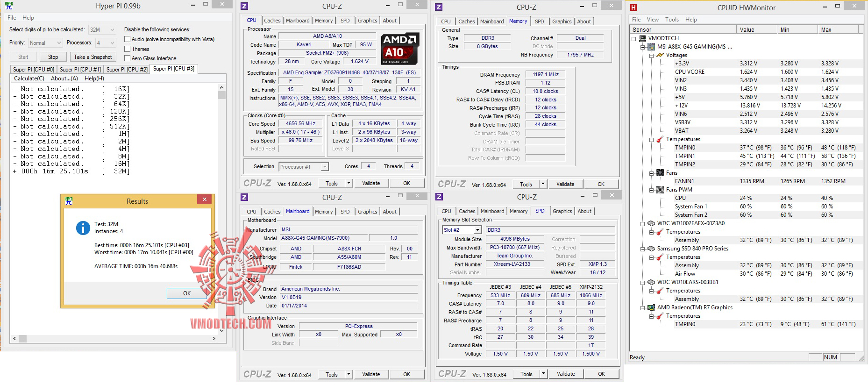The height and width of the screenshot is (385, 868).
Task: Click OK in the CPU-Z window showing the Mainboard tab
Action: pyautogui.click(x=406, y=374)
